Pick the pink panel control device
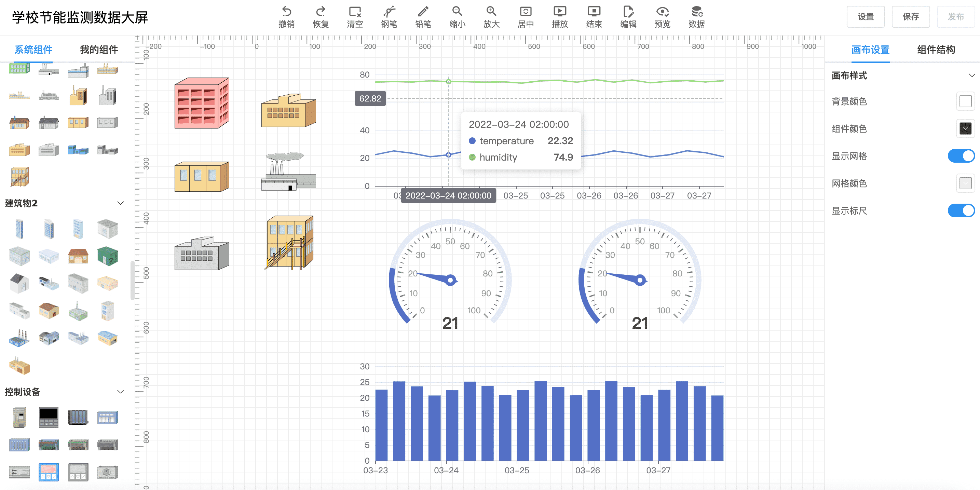The image size is (980, 490). coord(49,472)
